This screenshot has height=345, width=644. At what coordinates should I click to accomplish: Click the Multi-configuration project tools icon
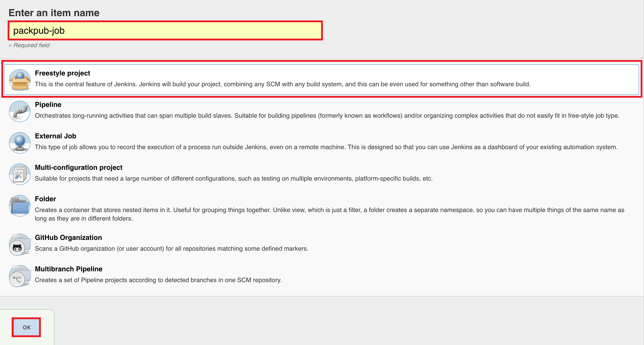pyautogui.click(x=20, y=174)
